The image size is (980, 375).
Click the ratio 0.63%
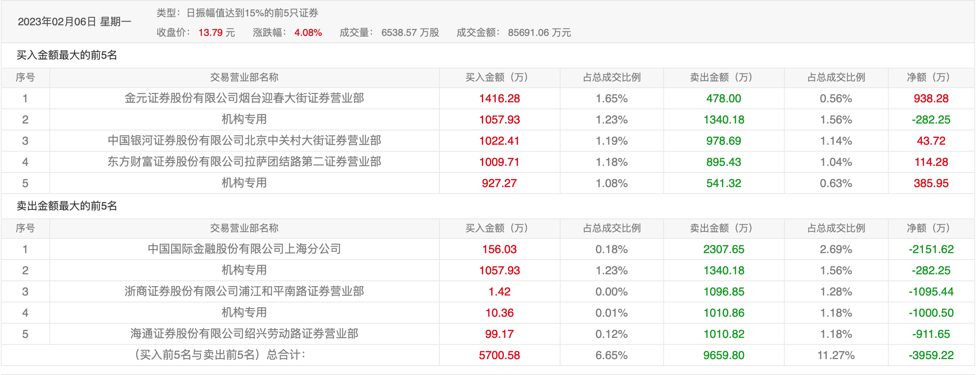pos(836,183)
